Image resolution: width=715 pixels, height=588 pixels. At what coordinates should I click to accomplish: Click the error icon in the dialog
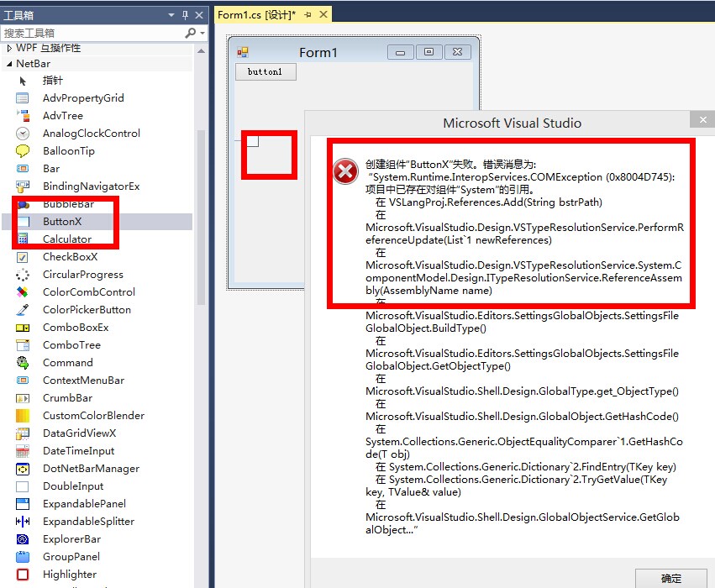click(x=345, y=171)
